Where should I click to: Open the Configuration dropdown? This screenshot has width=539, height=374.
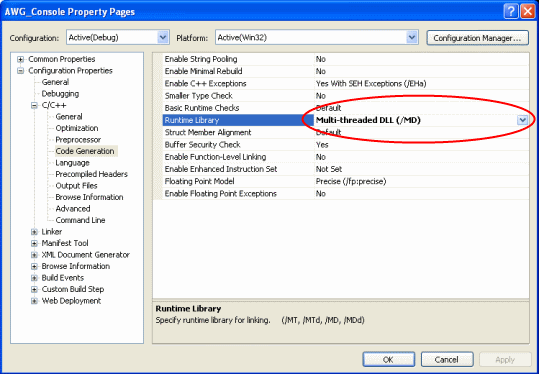[163, 37]
